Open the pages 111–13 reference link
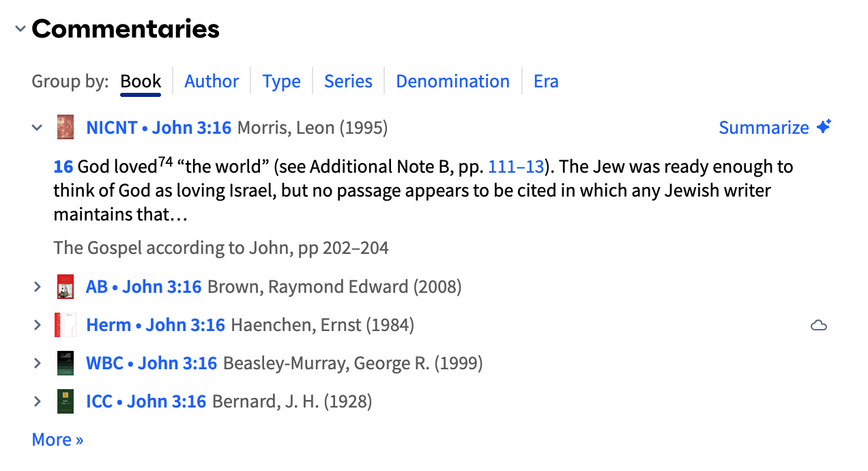This screenshot has width=868, height=471. [516, 167]
